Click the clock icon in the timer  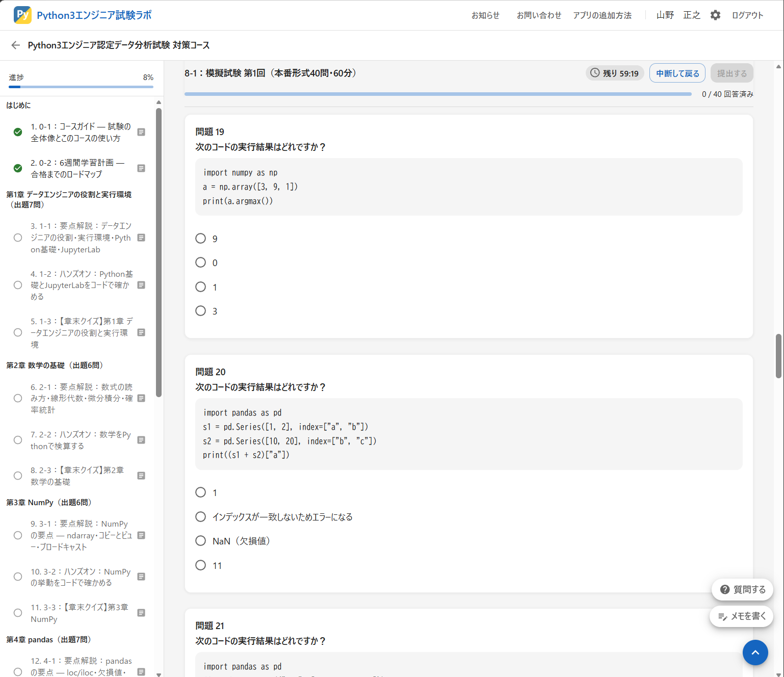[595, 73]
